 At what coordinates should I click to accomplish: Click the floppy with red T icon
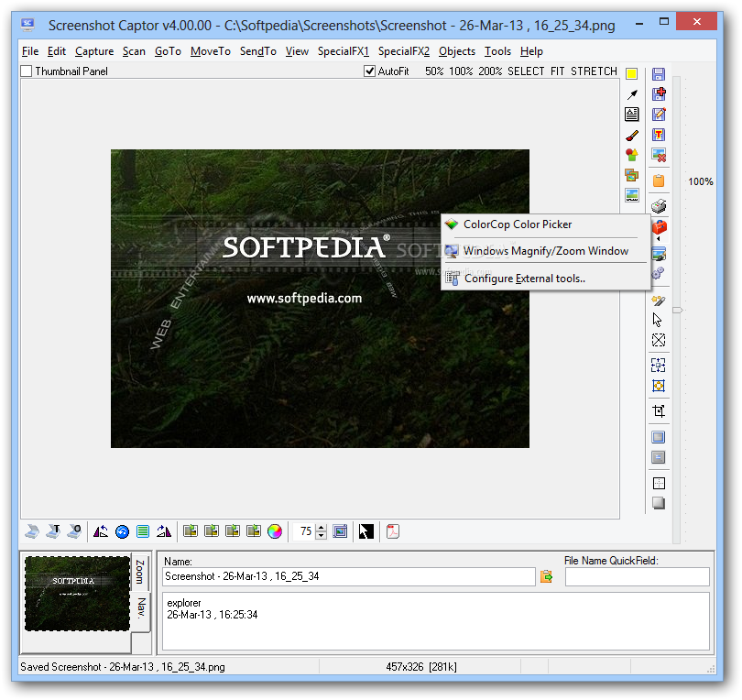pyautogui.click(x=659, y=135)
